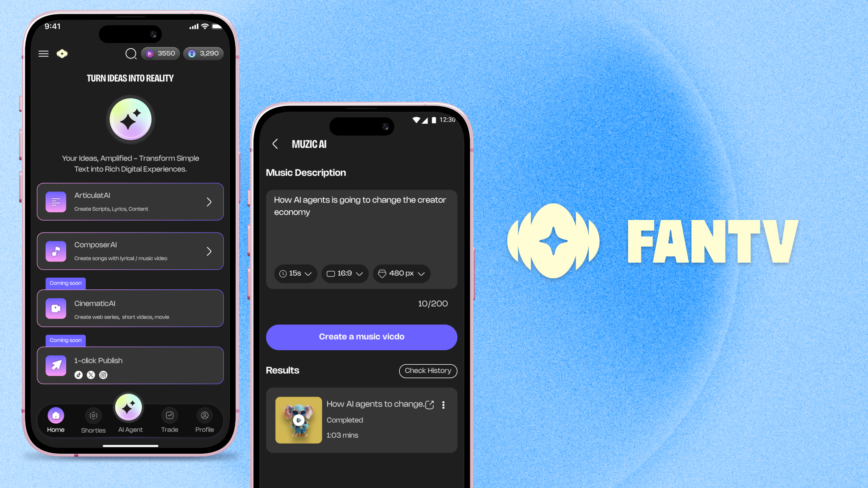Tap the Check History button

[428, 371]
